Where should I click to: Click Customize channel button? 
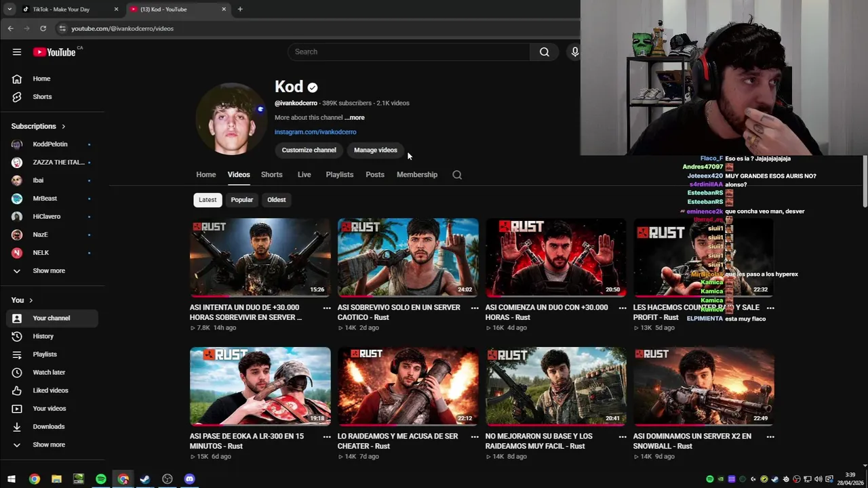(x=309, y=150)
